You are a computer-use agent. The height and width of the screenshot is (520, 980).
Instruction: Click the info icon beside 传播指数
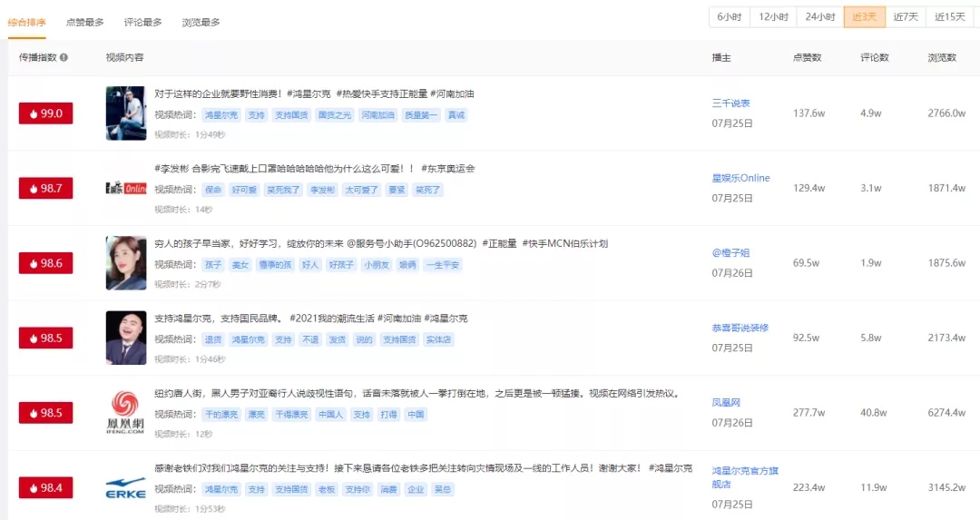pyautogui.click(x=64, y=57)
